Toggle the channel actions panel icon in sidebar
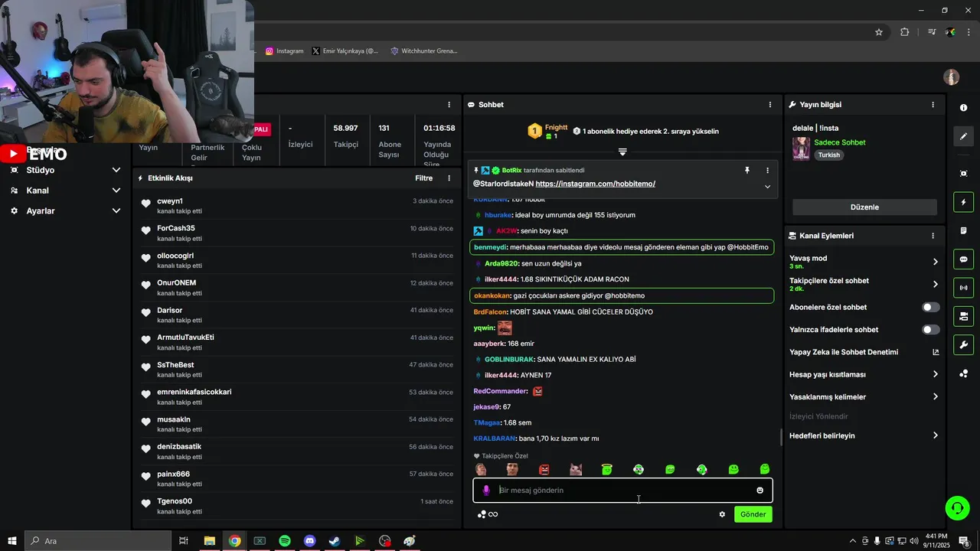This screenshot has width=980, height=551. (963, 316)
